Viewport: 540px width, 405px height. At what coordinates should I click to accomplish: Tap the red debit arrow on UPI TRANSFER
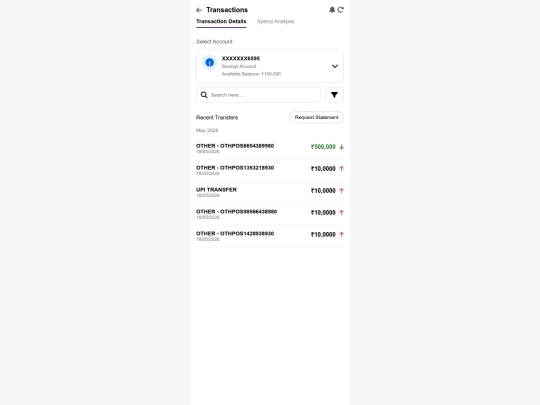pos(341,190)
